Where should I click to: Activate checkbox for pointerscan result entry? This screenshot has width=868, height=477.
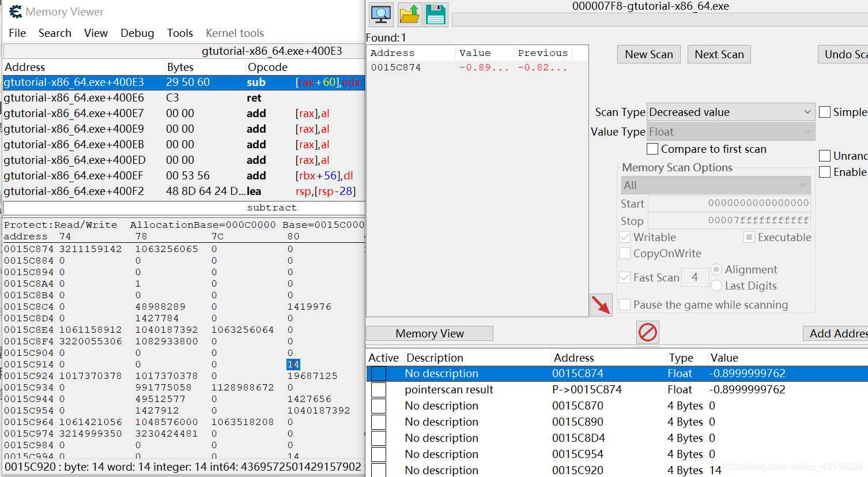(x=379, y=390)
